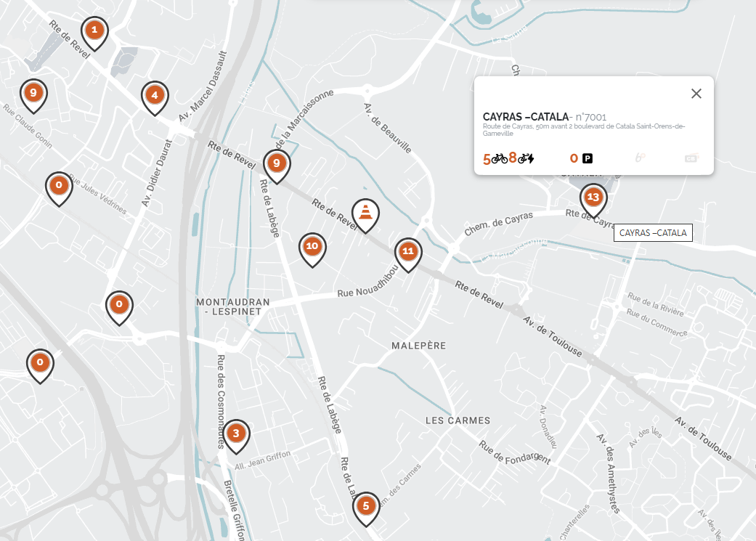The height and width of the screenshot is (541, 756).
Task: Click station marker 5 near Imp. des Carmes
Action: click(x=366, y=508)
